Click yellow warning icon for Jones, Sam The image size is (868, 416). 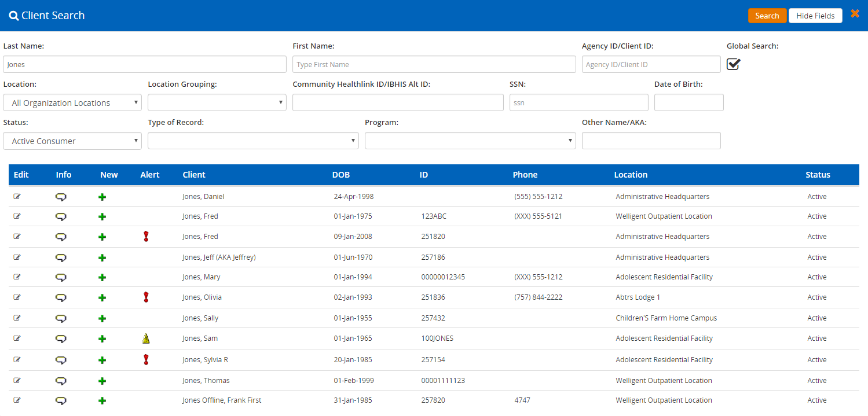pyautogui.click(x=146, y=339)
